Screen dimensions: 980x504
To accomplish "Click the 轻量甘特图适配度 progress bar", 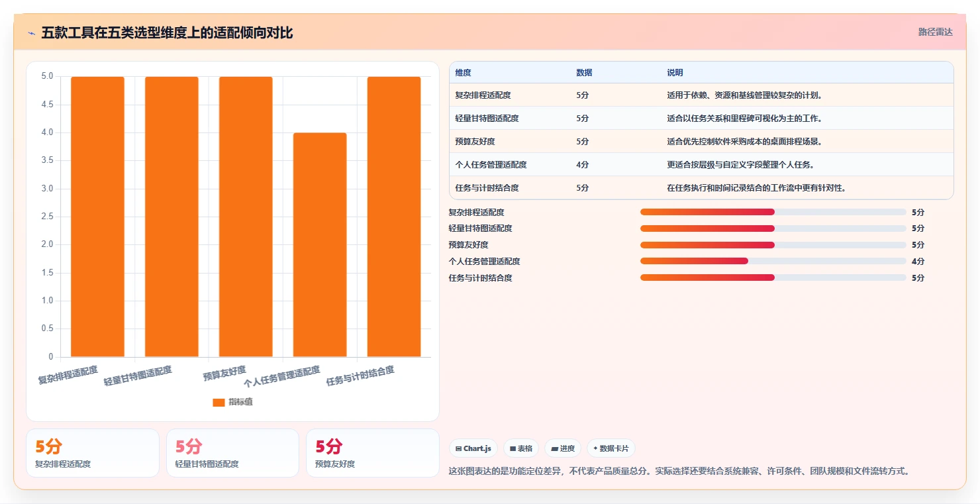I will 773,228.
